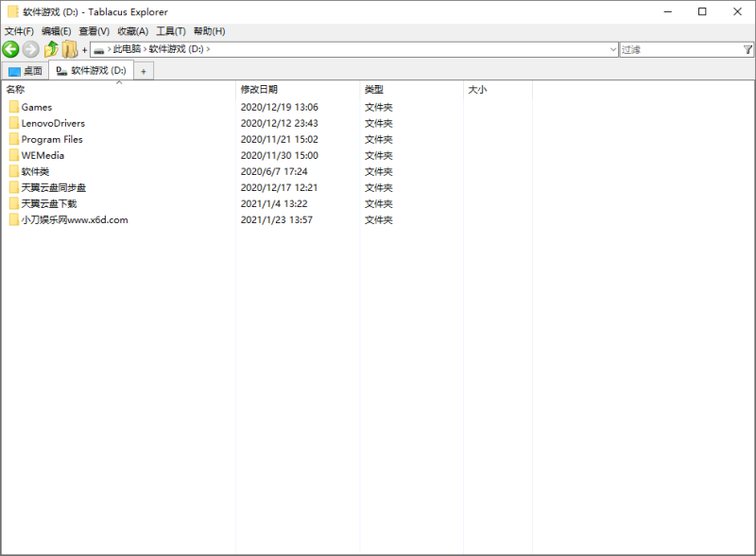
Task: Click 此电脑 in the breadcrumb path
Action: [x=127, y=49]
